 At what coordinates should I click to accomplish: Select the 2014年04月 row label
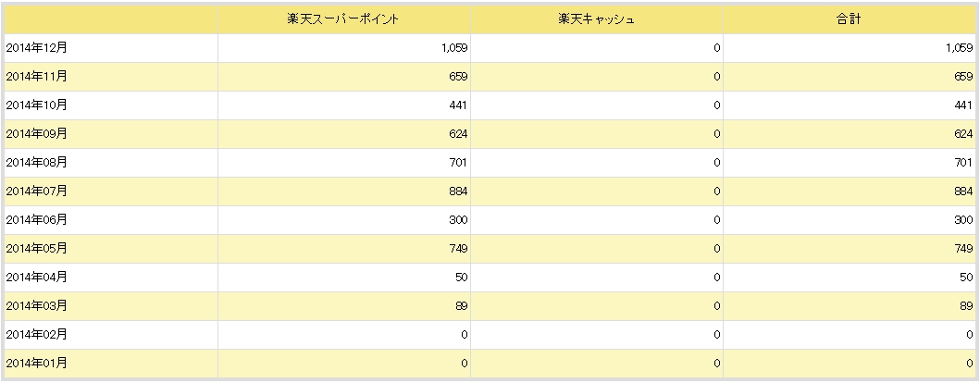point(36,278)
